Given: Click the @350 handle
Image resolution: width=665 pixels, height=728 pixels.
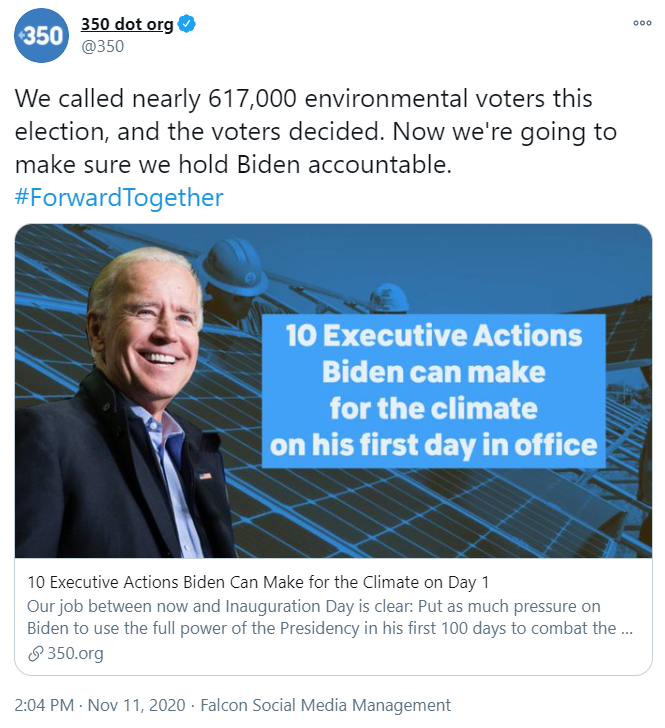Looking at the screenshot, I should pos(102,46).
